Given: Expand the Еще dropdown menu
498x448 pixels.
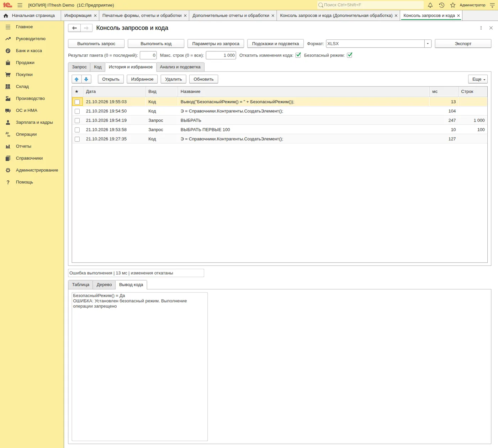Looking at the screenshot, I should pos(478,79).
